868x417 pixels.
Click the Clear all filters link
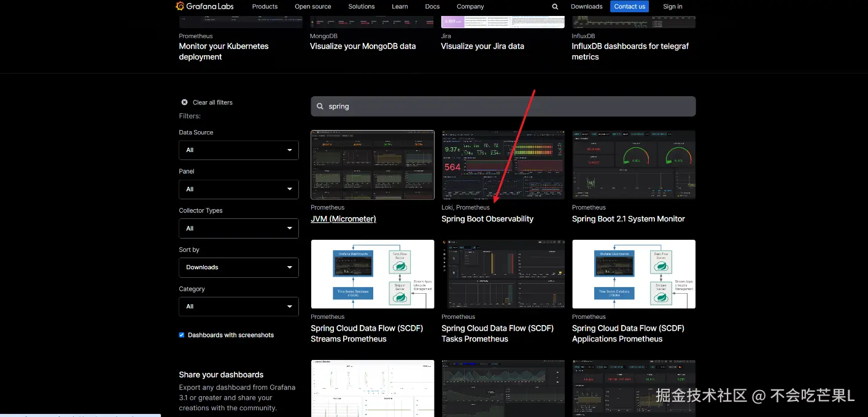[212, 102]
